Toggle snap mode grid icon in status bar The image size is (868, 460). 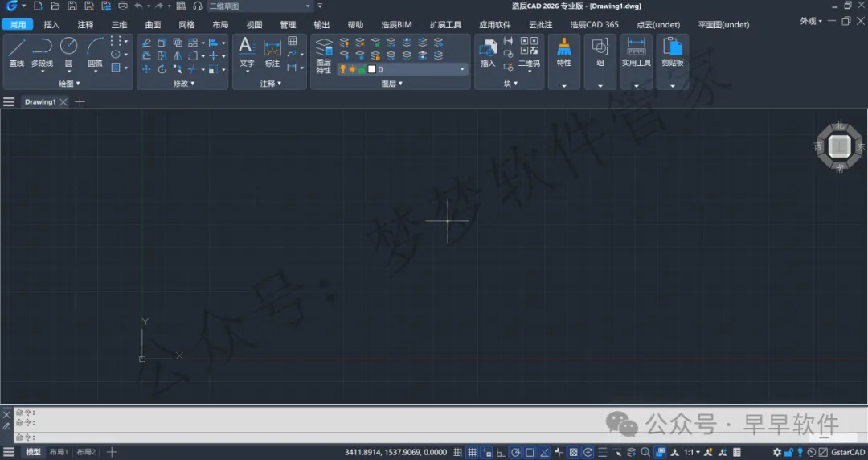coord(458,452)
